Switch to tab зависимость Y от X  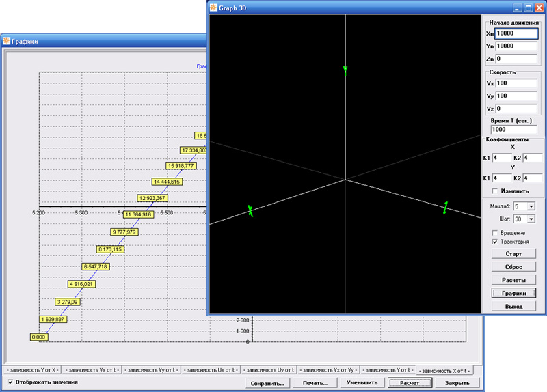pyautogui.click(x=32, y=369)
